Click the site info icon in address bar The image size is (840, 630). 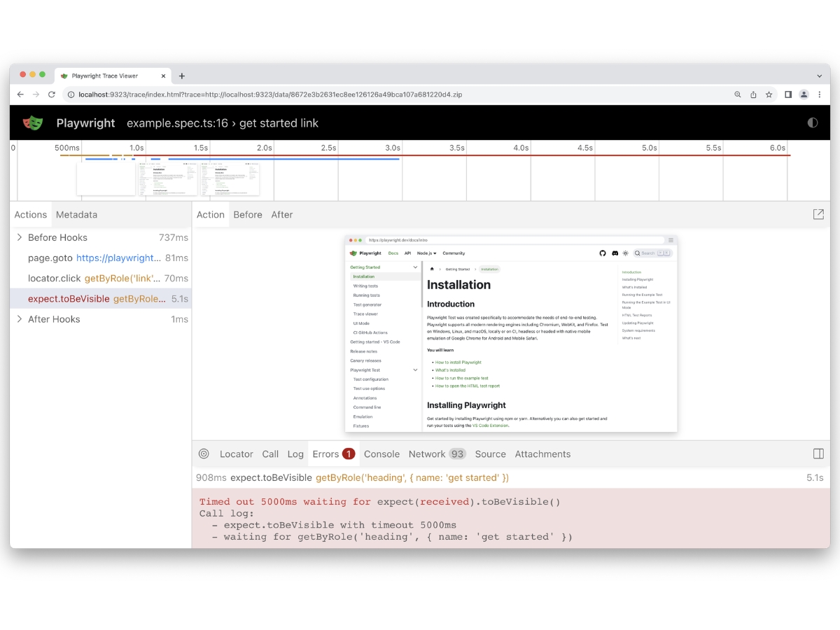point(71,94)
